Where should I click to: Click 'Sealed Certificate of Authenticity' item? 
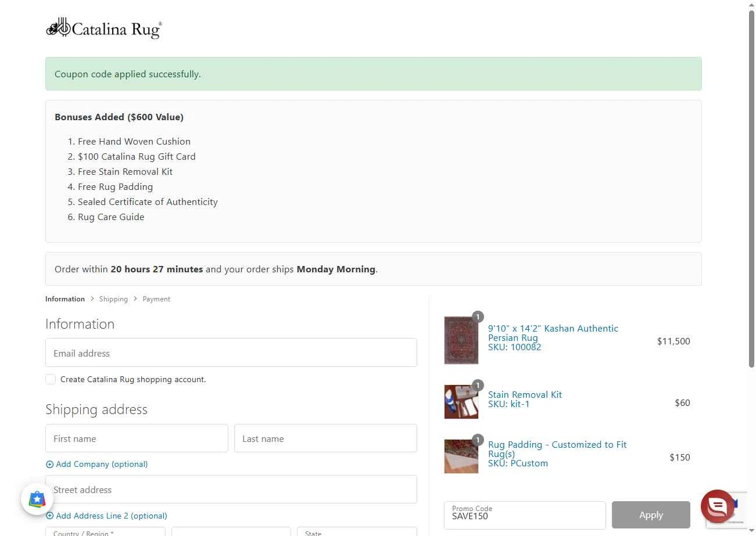click(x=148, y=202)
